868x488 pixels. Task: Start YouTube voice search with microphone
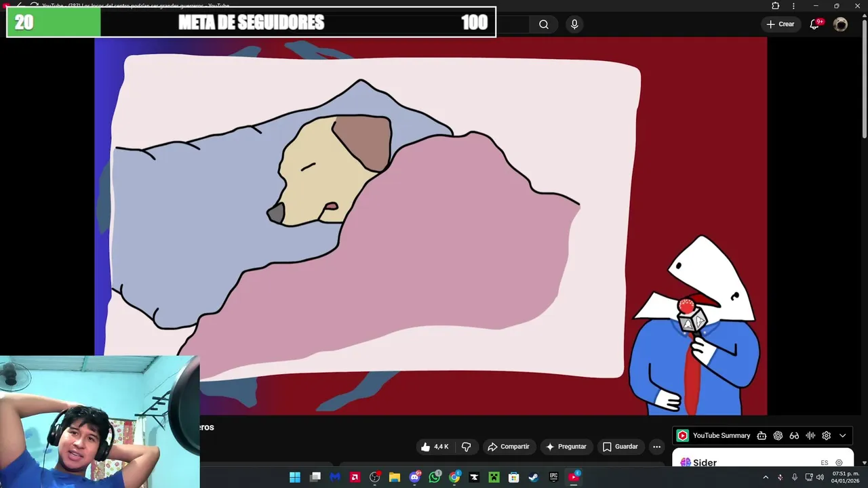(x=574, y=24)
